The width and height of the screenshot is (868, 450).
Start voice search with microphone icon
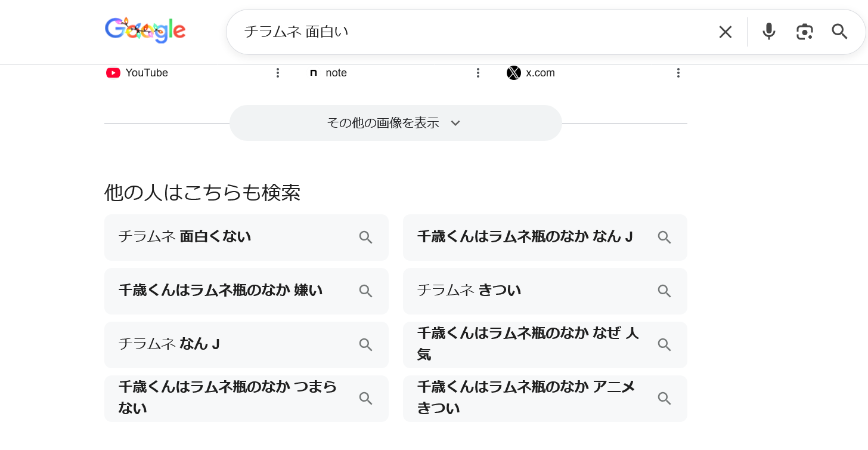pos(769,32)
